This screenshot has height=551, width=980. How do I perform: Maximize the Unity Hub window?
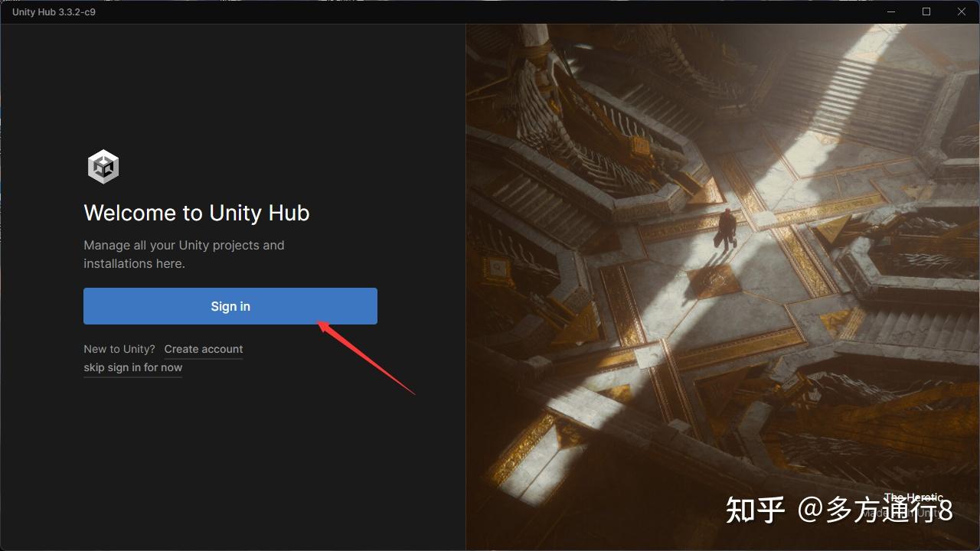pyautogui.click(x=926, y=11)
